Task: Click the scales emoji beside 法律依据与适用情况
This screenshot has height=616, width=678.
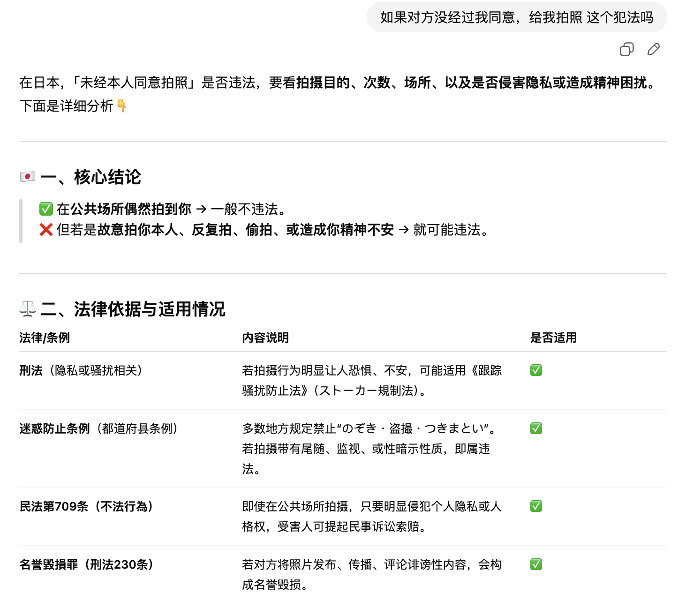Action: [28, 308]
